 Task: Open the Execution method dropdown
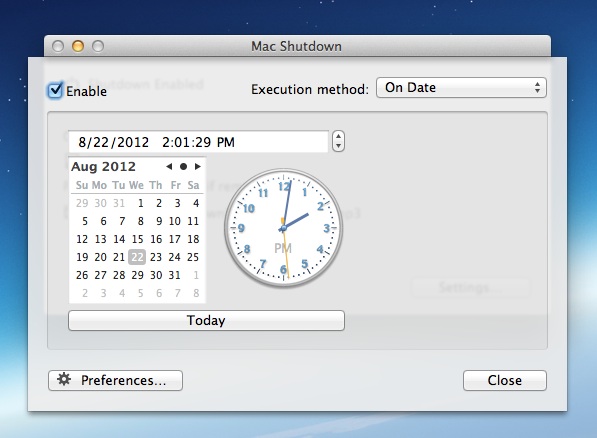pyautogui.click(x=461, y=88)
